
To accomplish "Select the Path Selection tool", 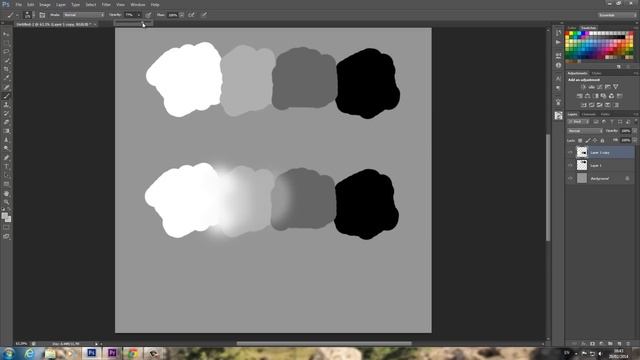I will [6, 176].
